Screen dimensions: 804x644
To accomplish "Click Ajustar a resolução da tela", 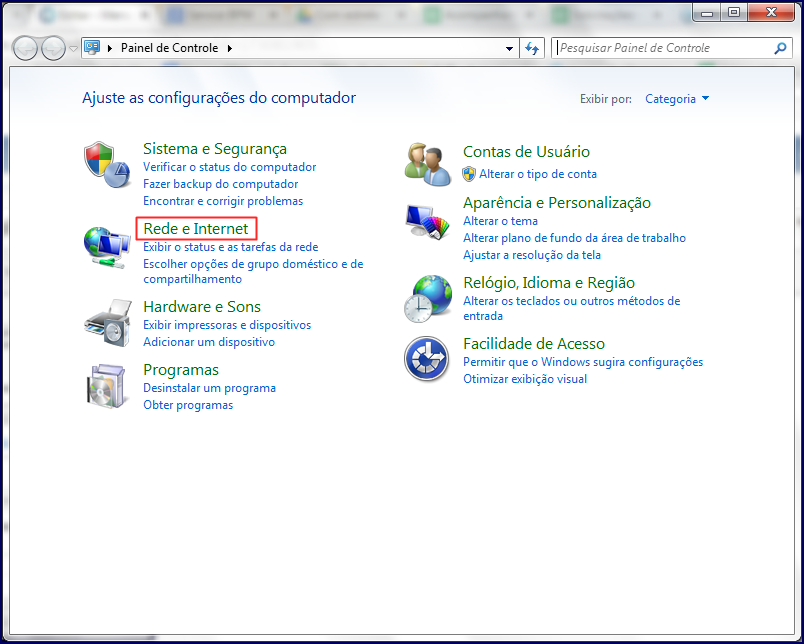I will click(532, 254).
